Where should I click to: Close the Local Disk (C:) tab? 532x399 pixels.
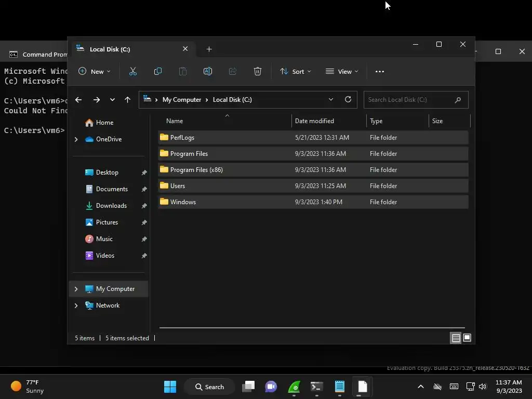[185, 49]
